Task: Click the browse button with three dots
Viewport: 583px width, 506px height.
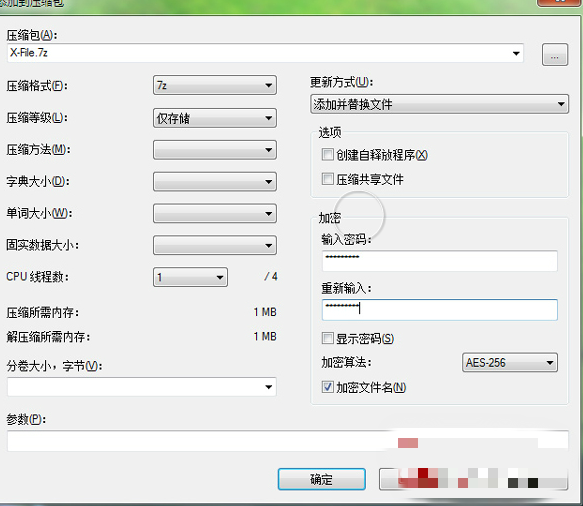Action: [x=554, y=55]
